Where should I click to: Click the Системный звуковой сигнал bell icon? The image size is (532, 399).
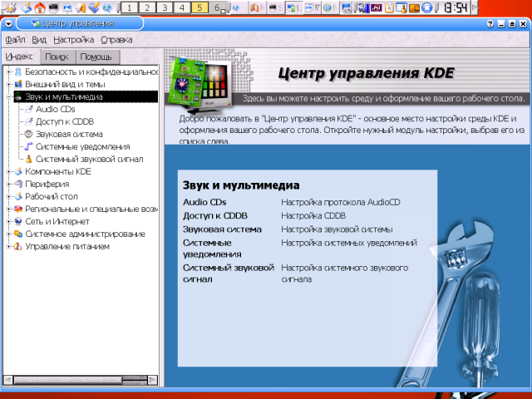tap(28, 159)
